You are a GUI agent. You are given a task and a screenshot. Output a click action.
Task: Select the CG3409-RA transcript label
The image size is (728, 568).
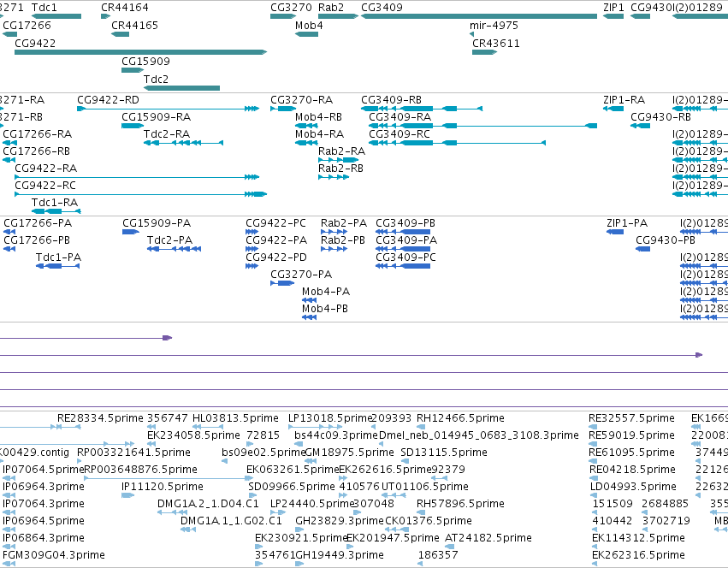[400, 117]
